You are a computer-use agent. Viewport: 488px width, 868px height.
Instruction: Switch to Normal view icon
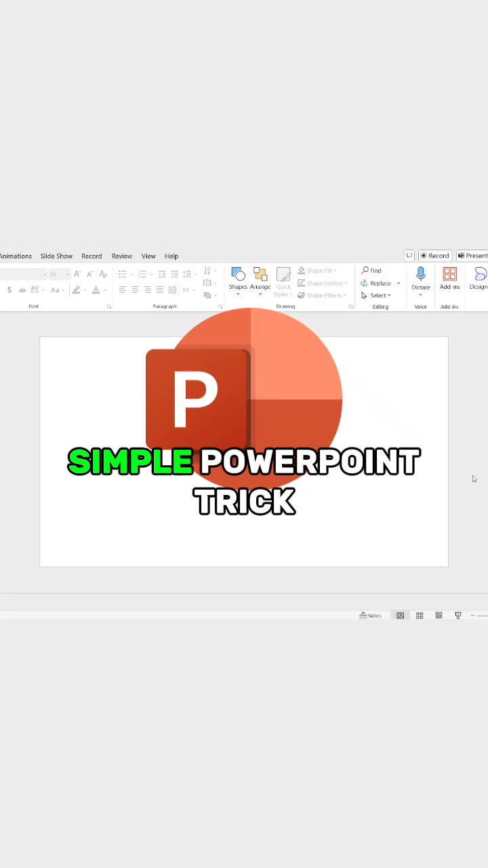click(x=401, y=616)
